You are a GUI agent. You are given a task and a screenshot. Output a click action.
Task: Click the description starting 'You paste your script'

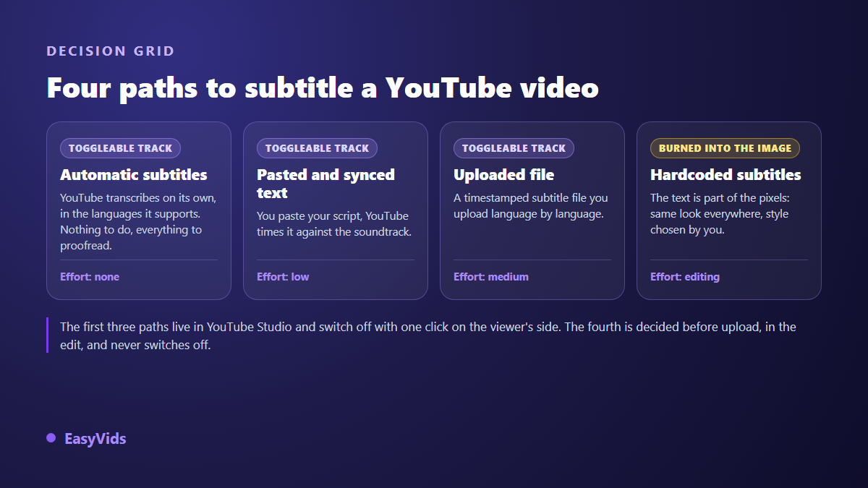(x=334, y=224)
